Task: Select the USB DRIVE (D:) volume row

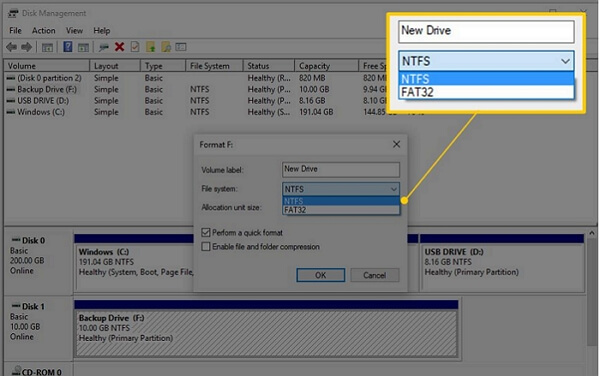Action: [43, 101]
